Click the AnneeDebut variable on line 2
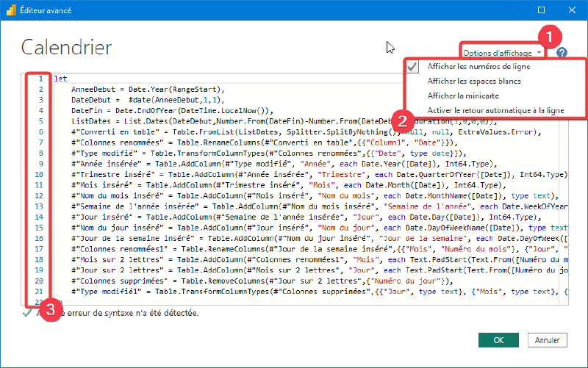The height and width of the screenshot is (368, 588). point(93,90)
